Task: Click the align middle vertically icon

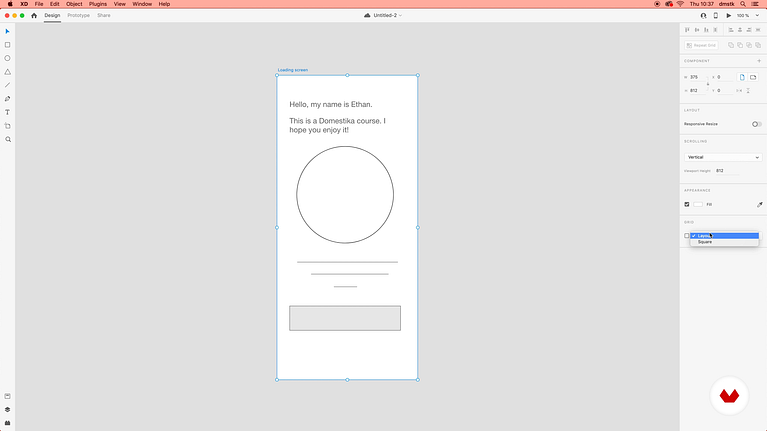Action: (697, 30)
